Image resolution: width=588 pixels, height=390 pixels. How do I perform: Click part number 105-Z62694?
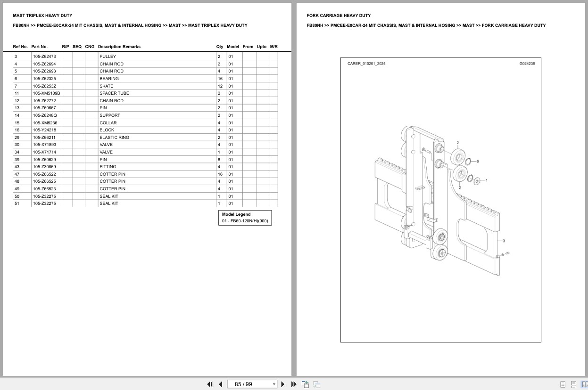[x=44, y=64]
